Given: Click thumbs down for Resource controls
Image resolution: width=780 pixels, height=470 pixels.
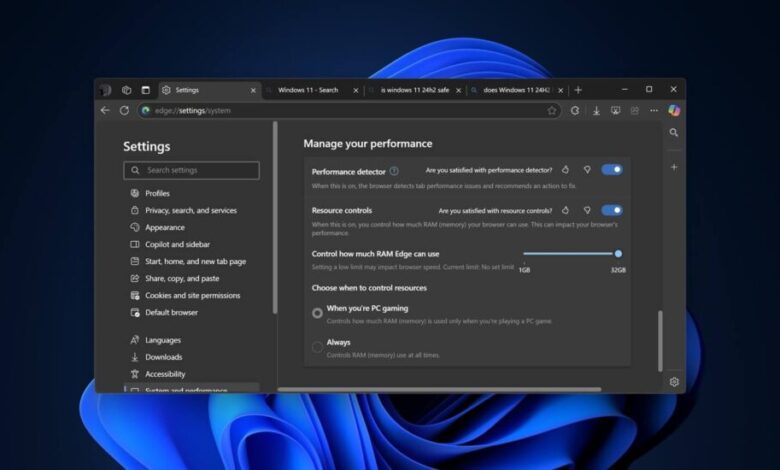Looking at the screenshot, I should (587, 211).
